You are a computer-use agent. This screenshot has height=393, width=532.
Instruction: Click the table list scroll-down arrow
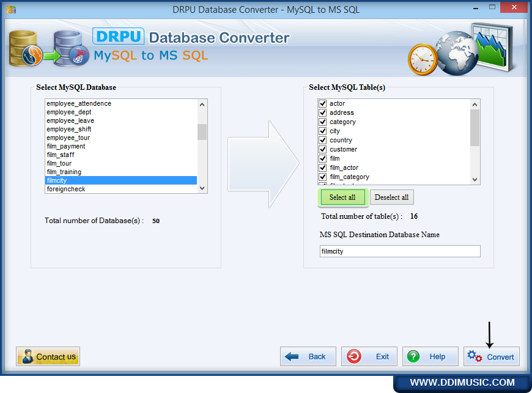pyautogui.click(x=475, y=179)
